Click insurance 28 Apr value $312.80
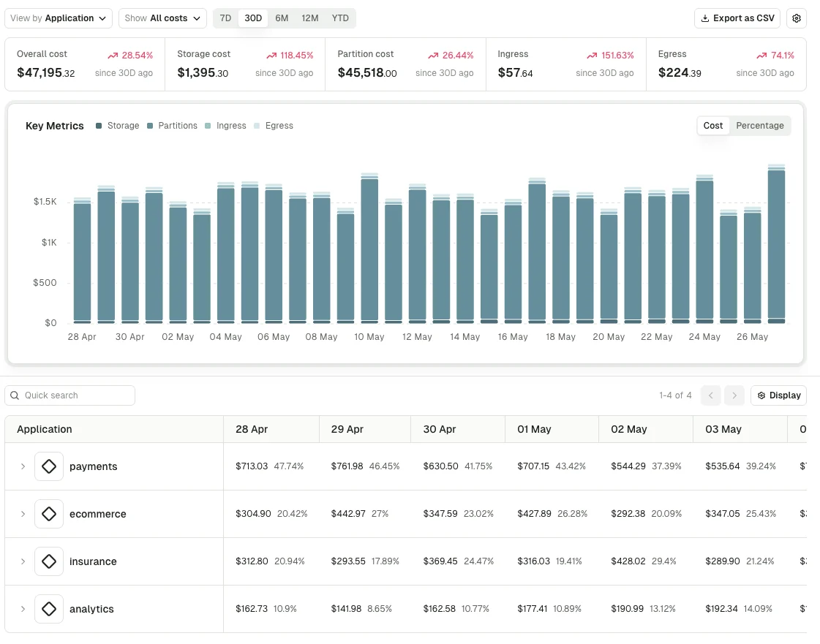Viewport: 820px width, 644px height. (x=252, y=561)
